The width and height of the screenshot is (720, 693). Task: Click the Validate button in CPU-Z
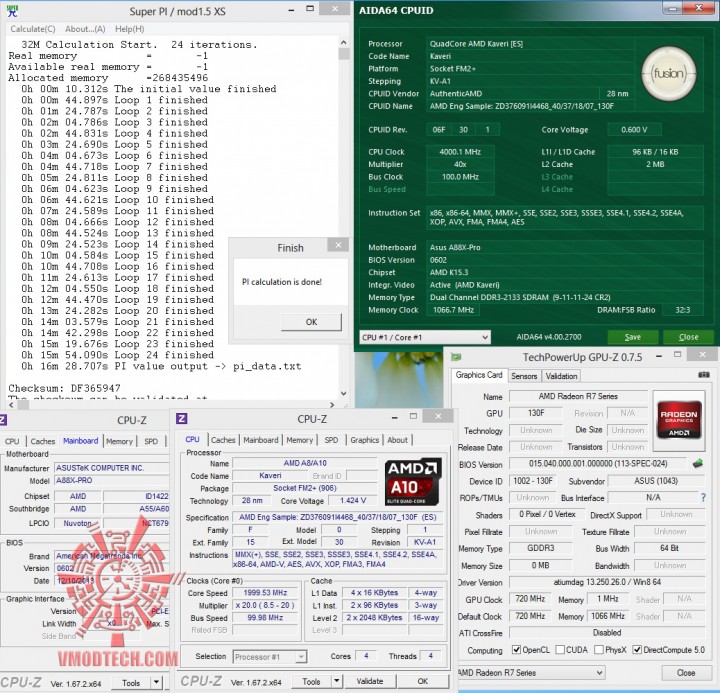tap(370, 681)
